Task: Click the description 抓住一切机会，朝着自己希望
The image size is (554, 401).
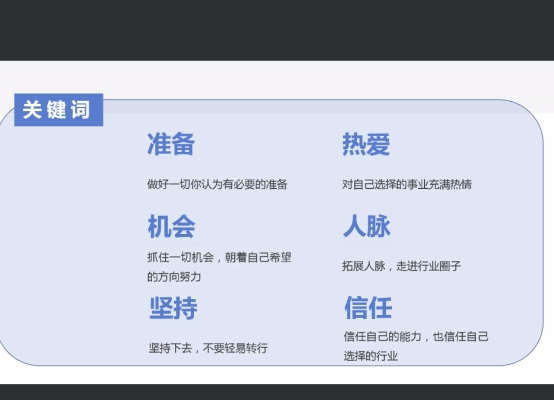Action: [x=219, y=257]
